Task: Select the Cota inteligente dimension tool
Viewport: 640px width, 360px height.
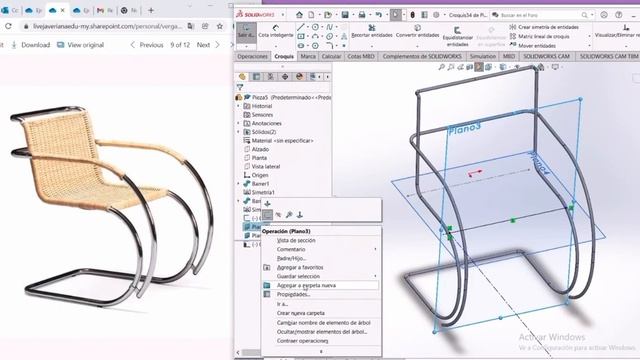Action: click(x=276, y=31)
